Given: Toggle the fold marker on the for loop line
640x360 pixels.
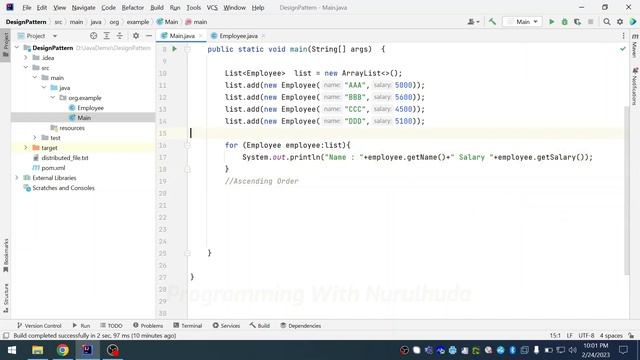Looking at the screenshot, I should point(187,145).
